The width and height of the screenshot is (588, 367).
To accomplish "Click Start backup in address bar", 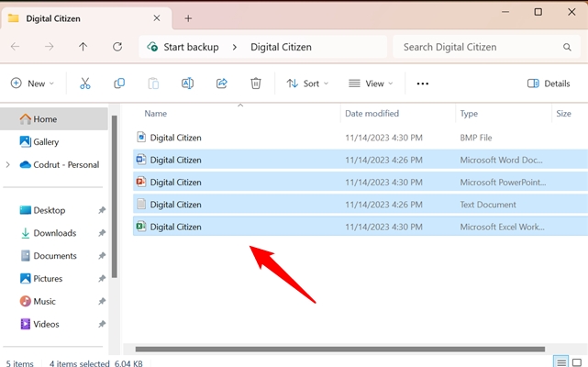I will [x=190, y=47].
